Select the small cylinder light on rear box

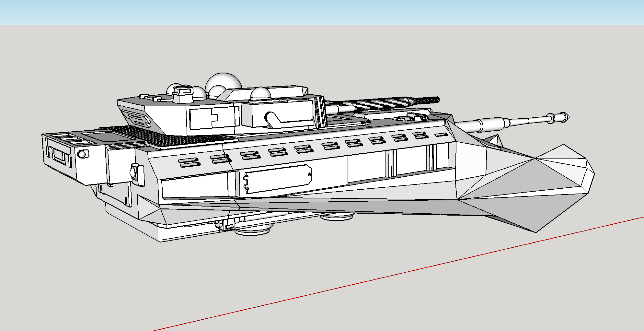click(x=83, y=154)
